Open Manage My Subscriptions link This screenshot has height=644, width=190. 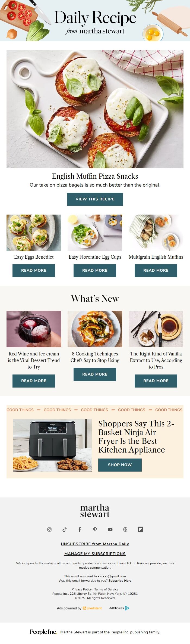tap(95, 554)
